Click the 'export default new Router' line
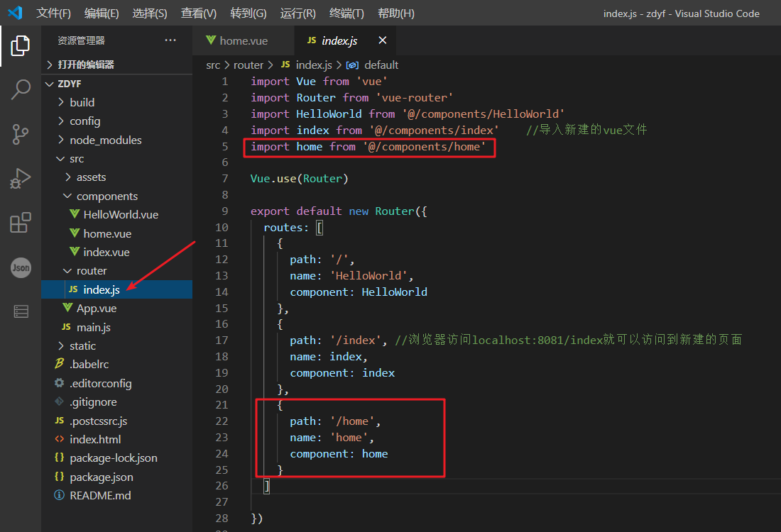Viewport: 781px width, 532px height. click(339, 211)
